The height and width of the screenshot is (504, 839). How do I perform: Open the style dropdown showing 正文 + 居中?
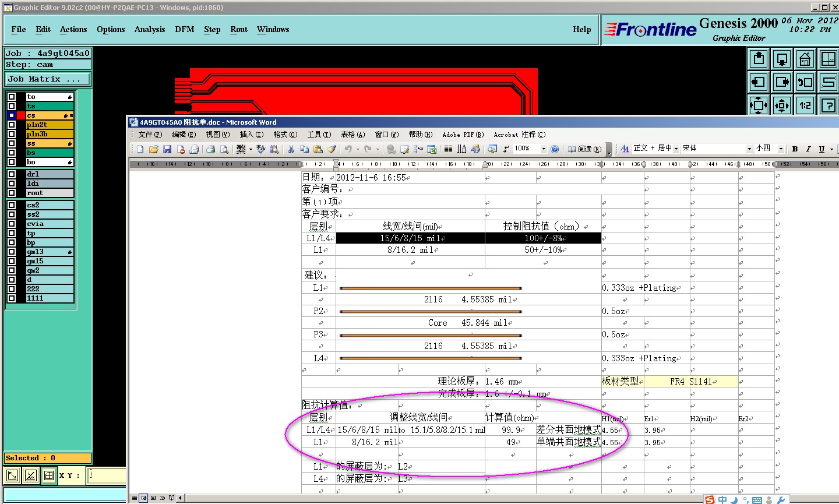(676, 149)
